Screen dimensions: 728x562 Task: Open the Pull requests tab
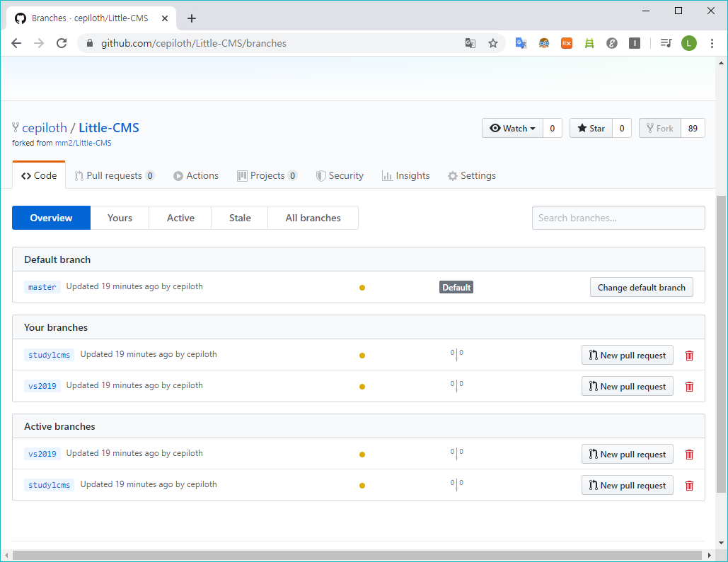click(x=114, y=175)
